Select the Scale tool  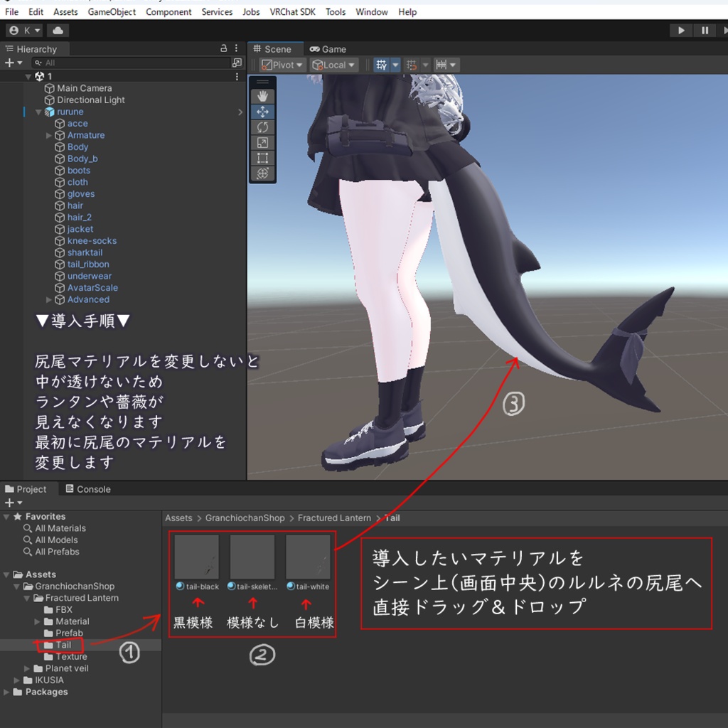[262, 142]
